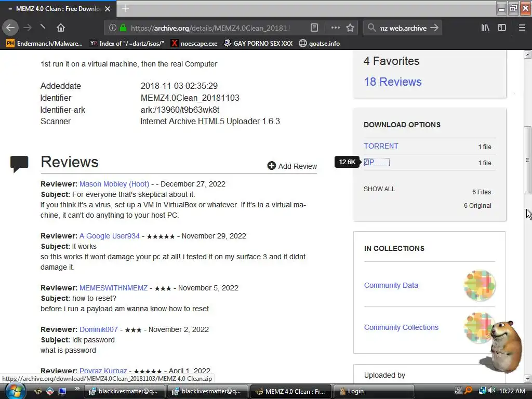
Task: Bookmark this page with the star
Action: (x=350, y=28)
